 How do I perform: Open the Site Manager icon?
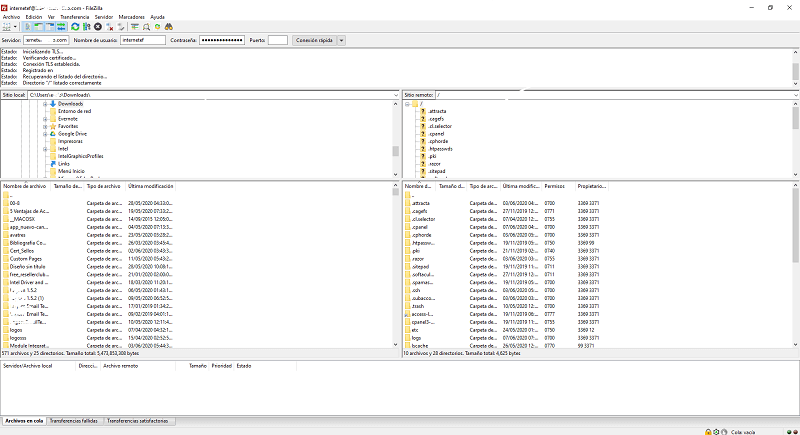click(x=7, y=27)
